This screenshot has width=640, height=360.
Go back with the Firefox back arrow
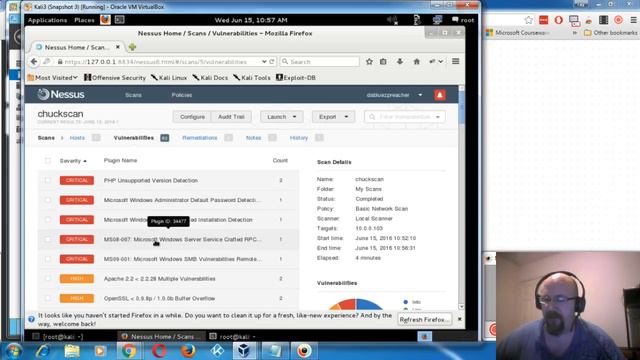tap(34, 62)
